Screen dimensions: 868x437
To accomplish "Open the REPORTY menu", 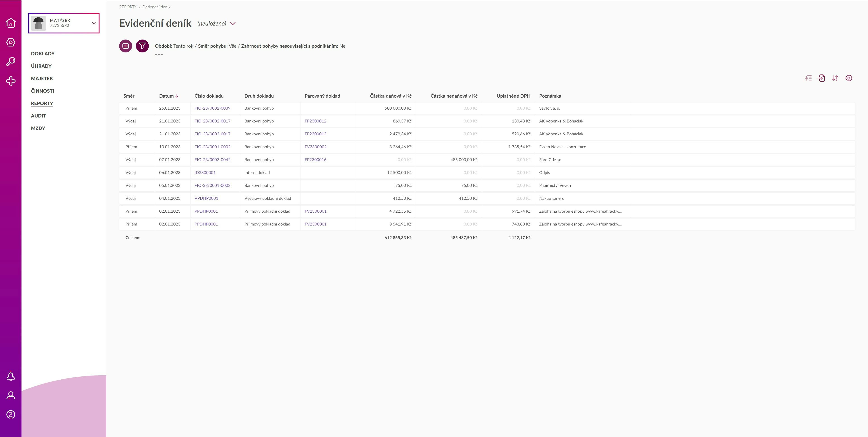I will (42, 103).
